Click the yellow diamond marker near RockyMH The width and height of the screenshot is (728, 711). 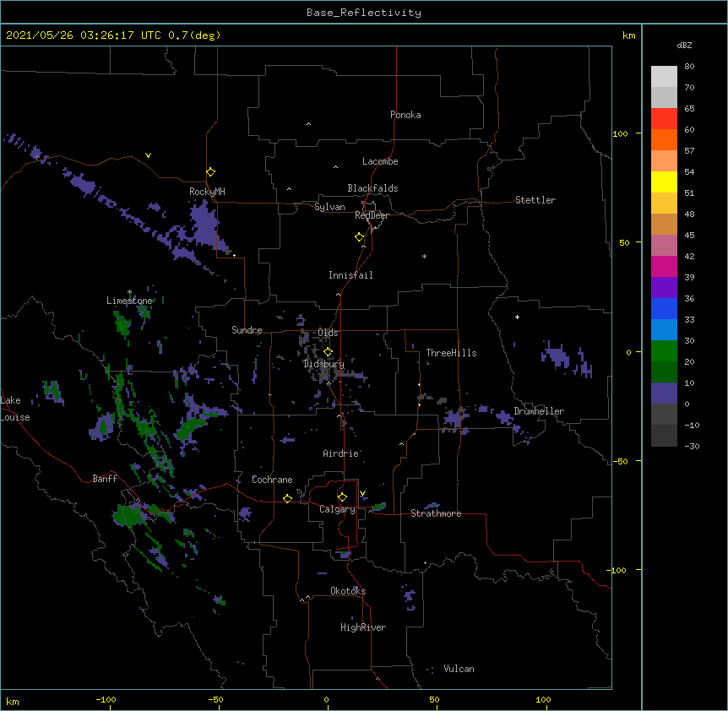(x=210, y=172)
